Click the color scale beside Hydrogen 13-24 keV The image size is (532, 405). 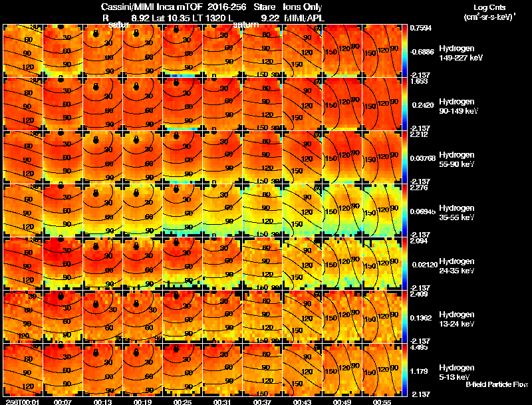tap(404, 317)
